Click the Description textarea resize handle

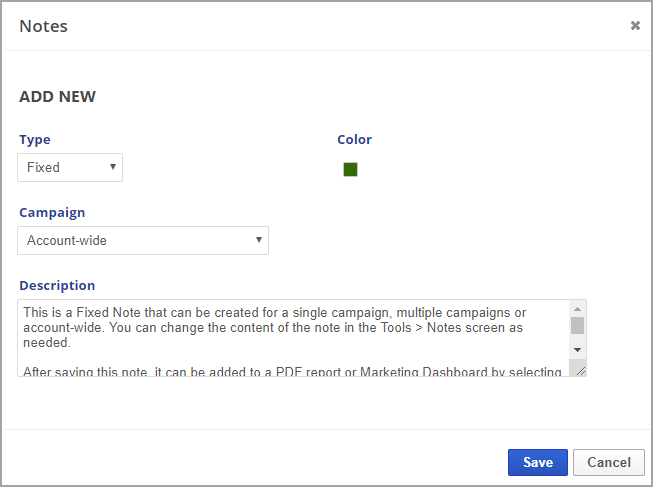tap(581, 371)
